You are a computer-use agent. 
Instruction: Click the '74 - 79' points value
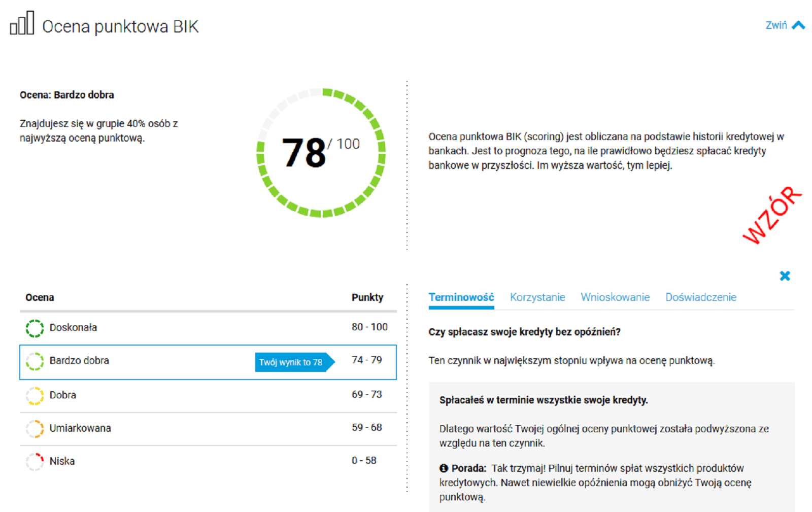point(366,360)
